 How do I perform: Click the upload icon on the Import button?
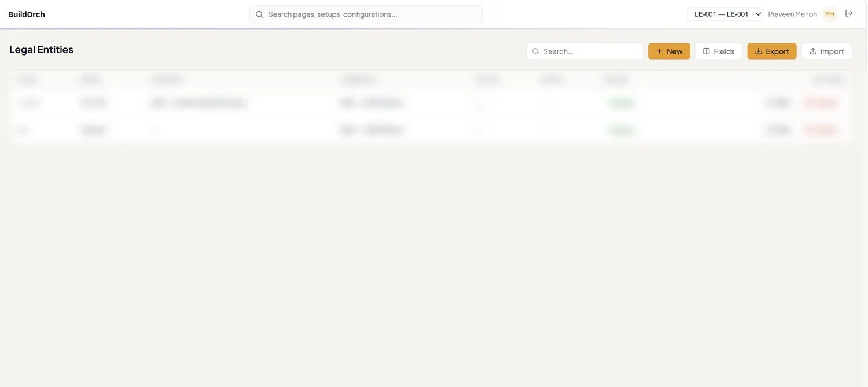pyautogui.click(x=813, y=51)
